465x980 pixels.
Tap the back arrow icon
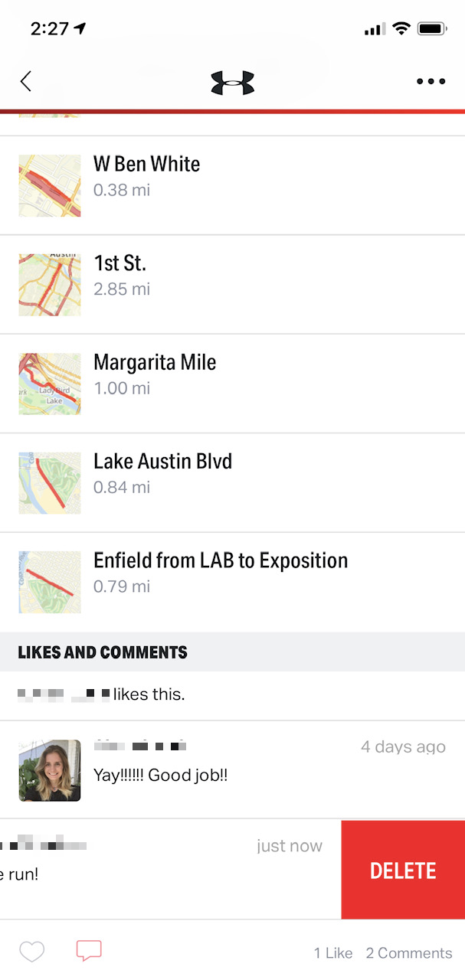point(26,81)
